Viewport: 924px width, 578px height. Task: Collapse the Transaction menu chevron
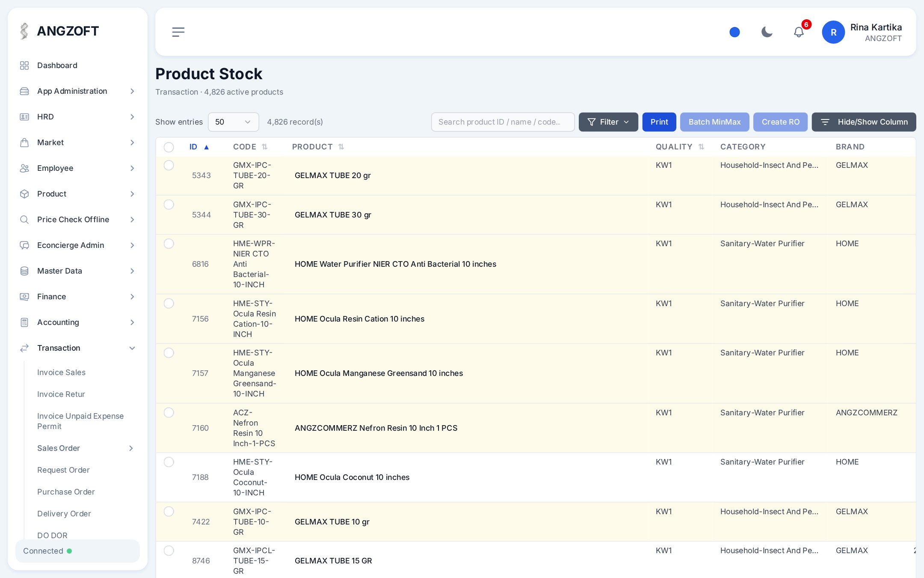[x=132, y=348]
